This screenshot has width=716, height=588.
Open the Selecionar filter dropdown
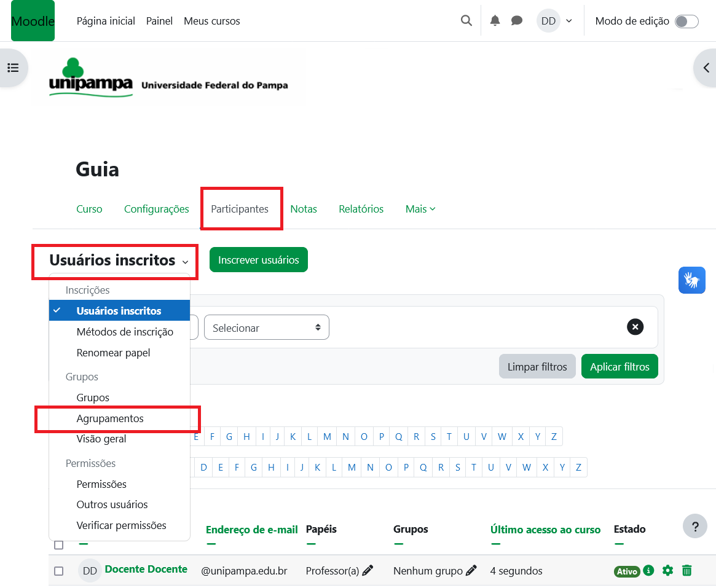coord(267,327)
